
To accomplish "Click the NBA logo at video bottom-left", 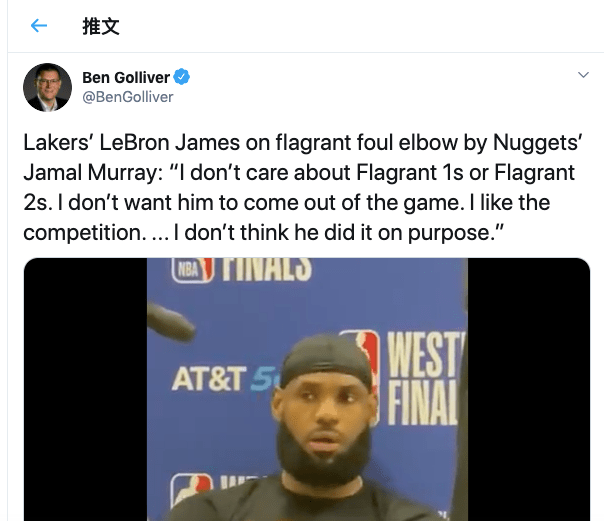I will tap(191, 491).
